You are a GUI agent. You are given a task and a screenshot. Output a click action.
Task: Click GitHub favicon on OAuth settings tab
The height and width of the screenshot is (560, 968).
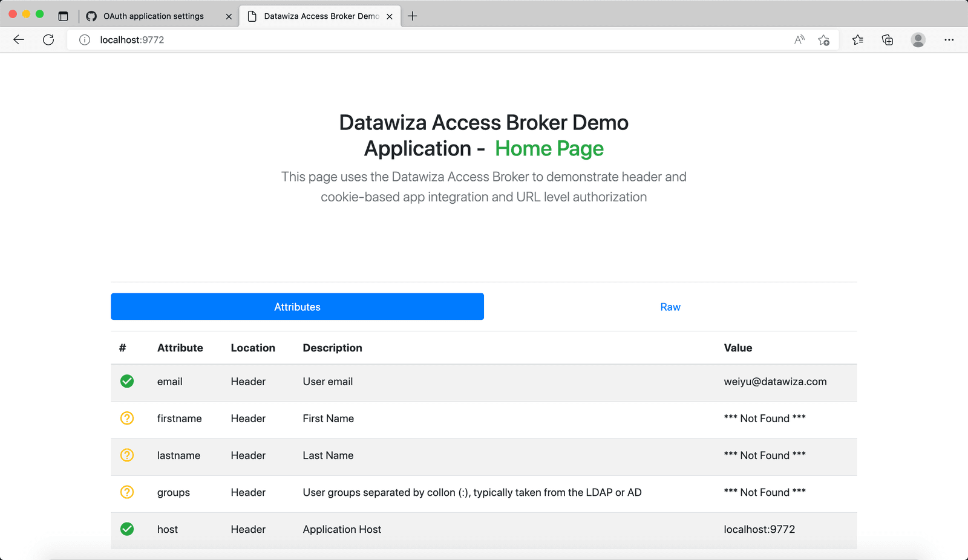pos(91,16)
